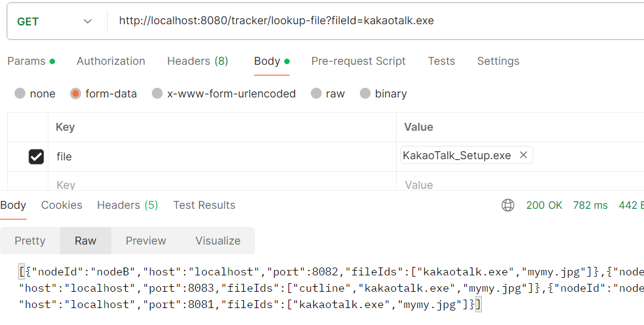Uncheck the file row checkbox
Screen dimensions: 644x325
coord(36,157)
